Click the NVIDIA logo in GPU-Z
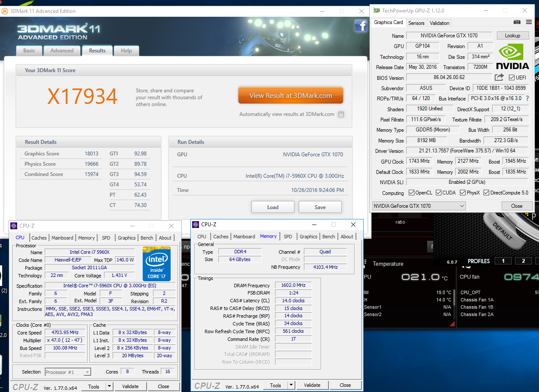 pos(512,57)
